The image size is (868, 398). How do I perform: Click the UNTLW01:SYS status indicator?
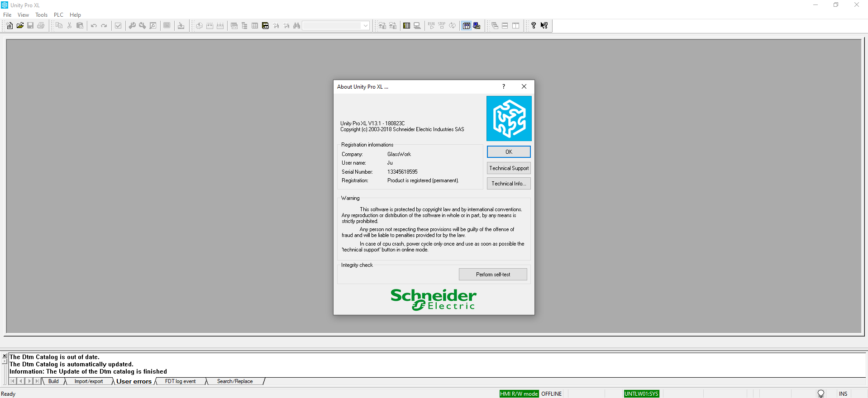(x=641, y=394)
